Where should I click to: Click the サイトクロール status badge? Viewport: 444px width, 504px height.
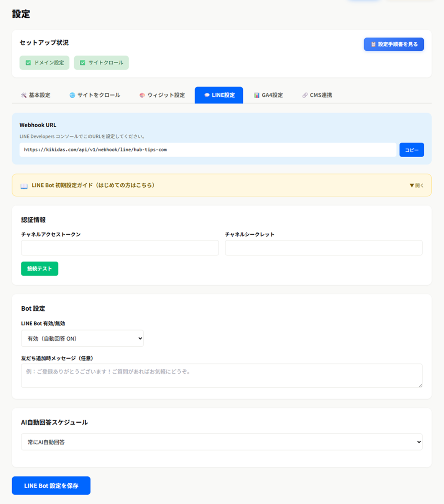point(101,63)
